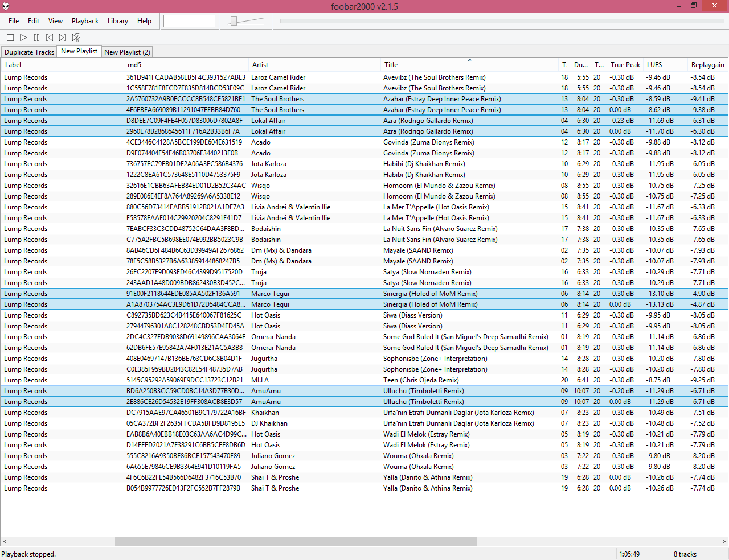This screenshot has width=729, height=560.
Task: Sort by the LUFS column header
Action: (665, 65)
